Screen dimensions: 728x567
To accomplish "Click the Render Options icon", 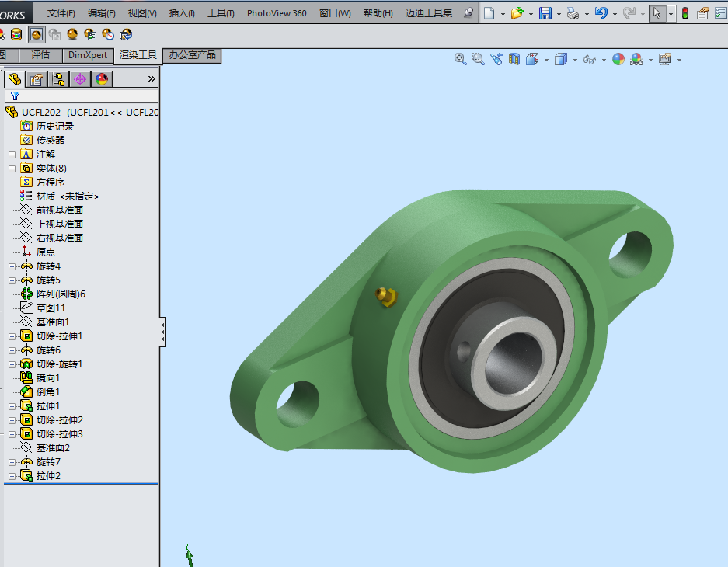I will 89,34.
